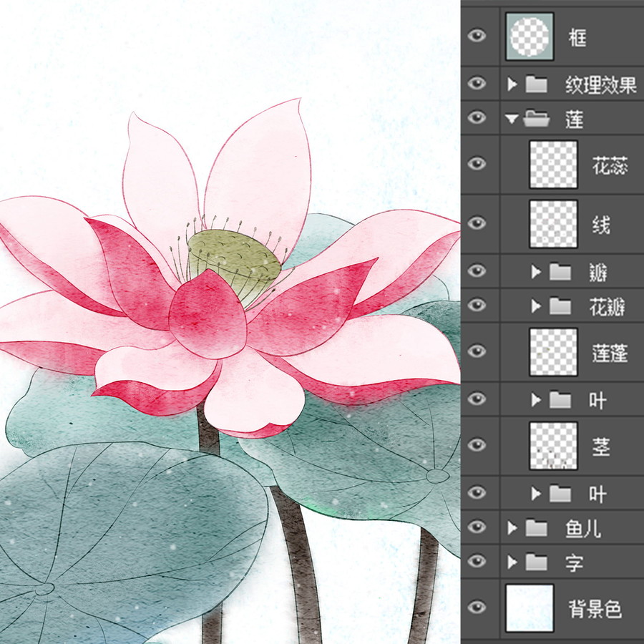Viewport: 644px width, 644px height.
Task: Collapse the 莲 group triangle
Action: pyautogui.click(x=512, y=119)
